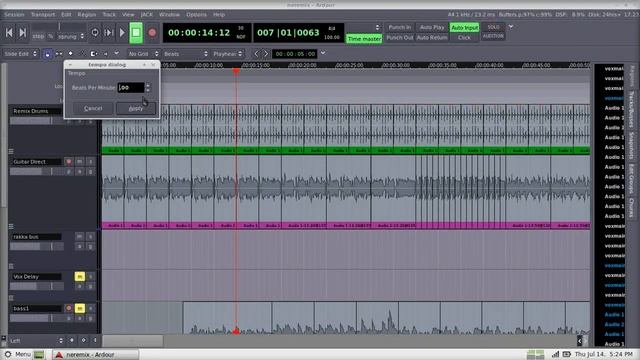Solo the Guitar Direct track
Viewport: 640px width, 360px height.
click(91, 162)
